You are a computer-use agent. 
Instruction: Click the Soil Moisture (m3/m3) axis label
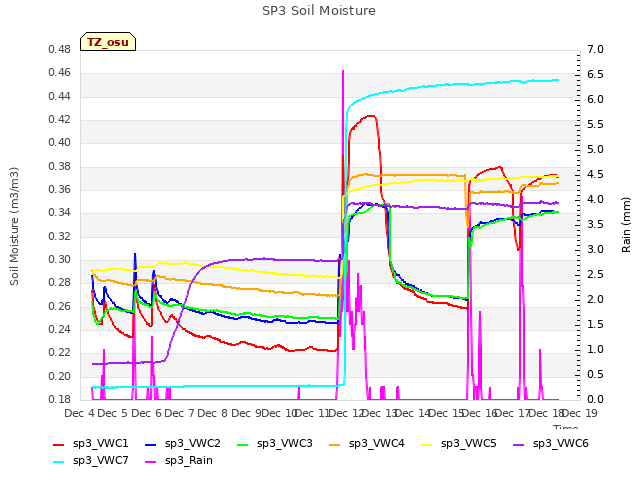point(14,226)
